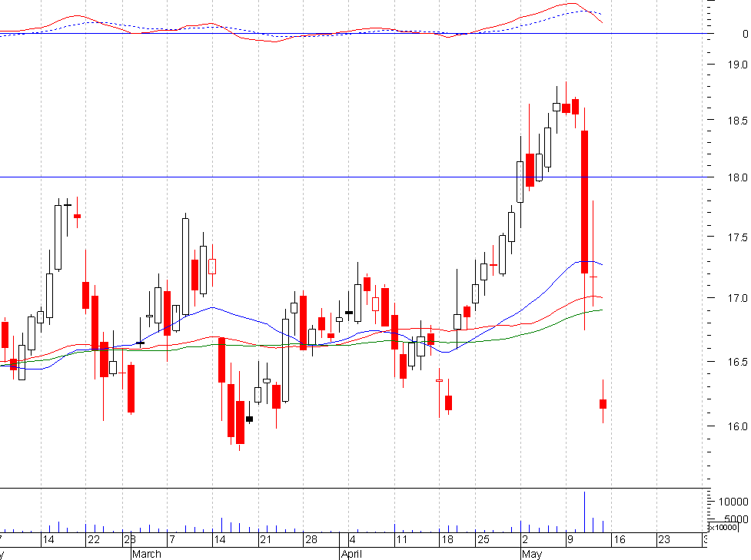Select the x10000 volume multiplier label
This screenshot has width=751, height=560.
click(x=723, y=528)
